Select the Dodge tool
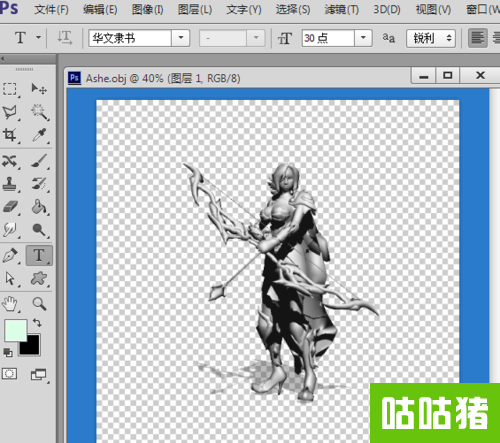Screen dimensions: 500x443 pos(39,230)
